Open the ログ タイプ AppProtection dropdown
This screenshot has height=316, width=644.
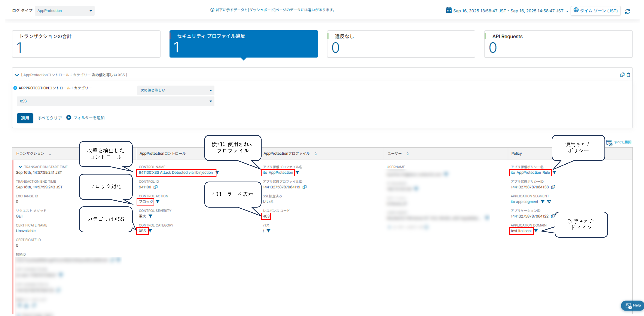[65, 11]
